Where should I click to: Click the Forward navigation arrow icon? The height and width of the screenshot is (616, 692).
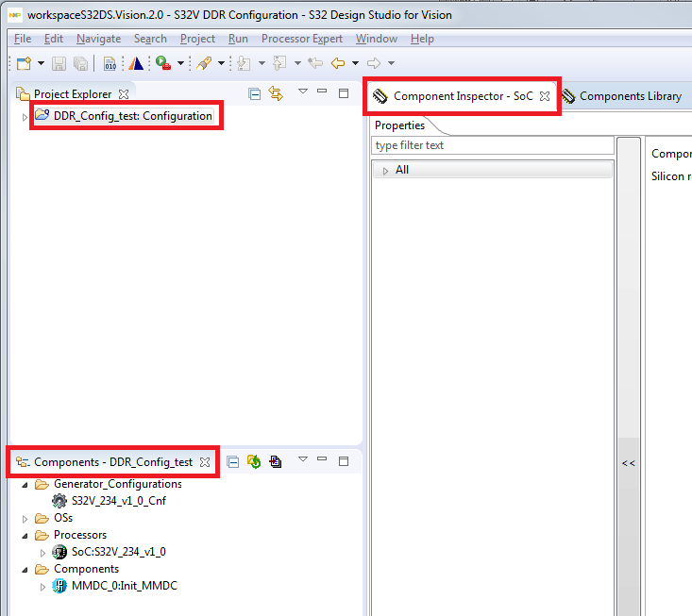pos(374,63)
